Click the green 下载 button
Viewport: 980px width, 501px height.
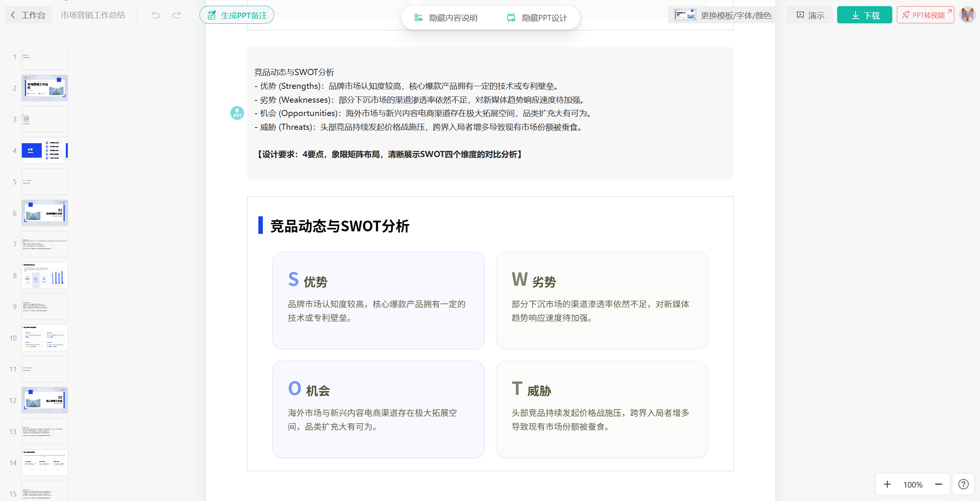(865, 15)
